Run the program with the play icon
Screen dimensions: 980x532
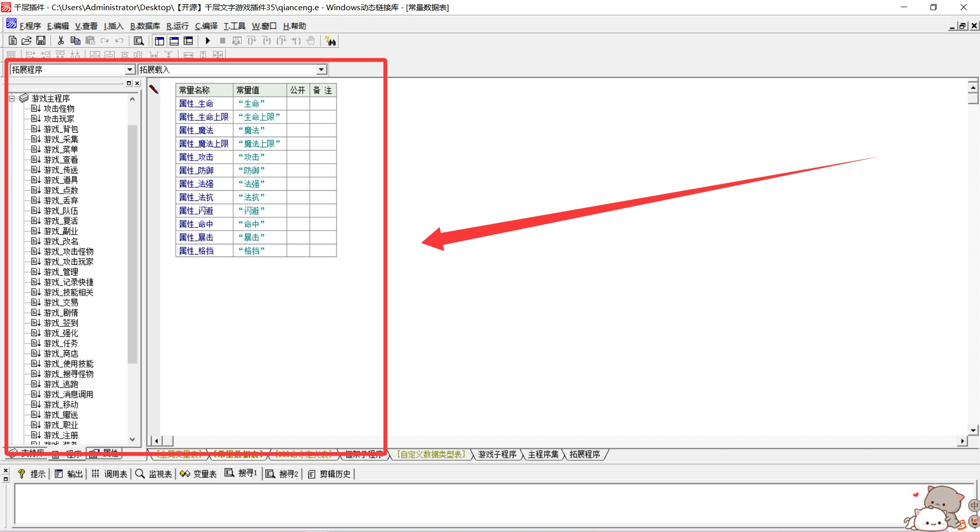tap(208, 41)
